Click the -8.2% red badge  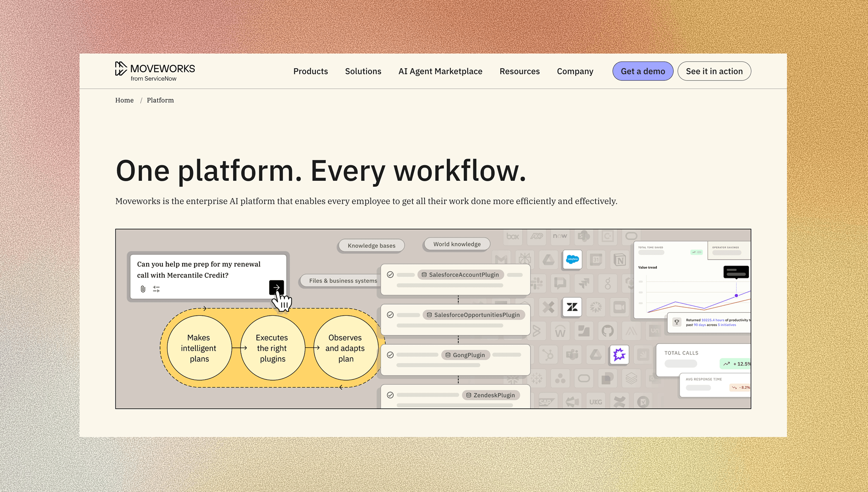(x=740, y=387)
